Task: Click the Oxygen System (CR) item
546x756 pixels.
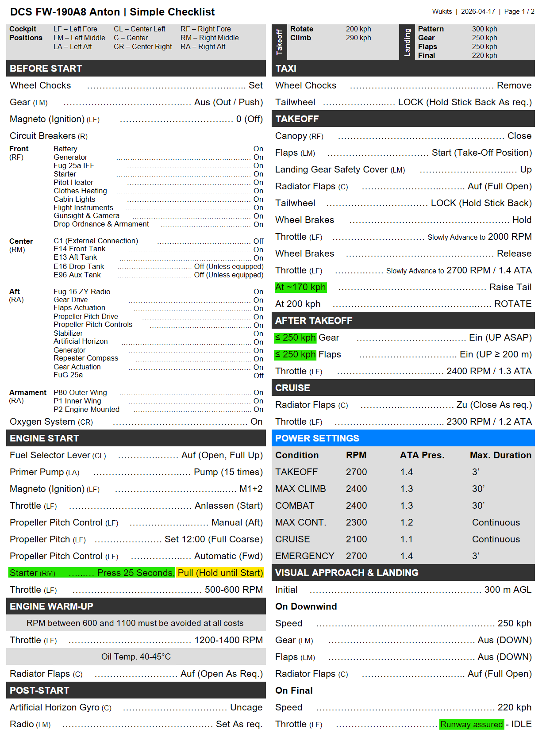Action: click(51, 422)
